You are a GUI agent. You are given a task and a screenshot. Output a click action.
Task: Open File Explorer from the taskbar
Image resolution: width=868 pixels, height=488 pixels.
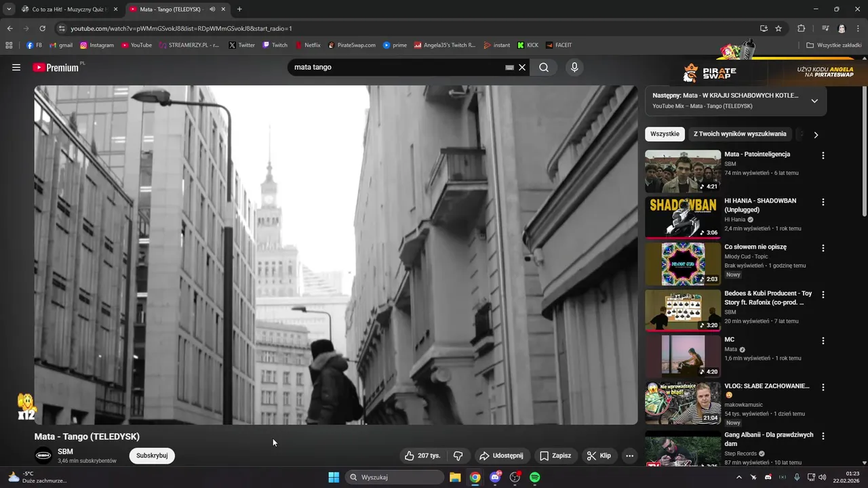(x=455, y=477)
